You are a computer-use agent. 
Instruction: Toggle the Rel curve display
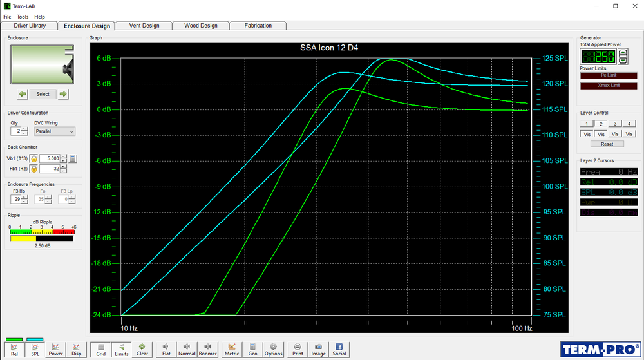point(14,350)
